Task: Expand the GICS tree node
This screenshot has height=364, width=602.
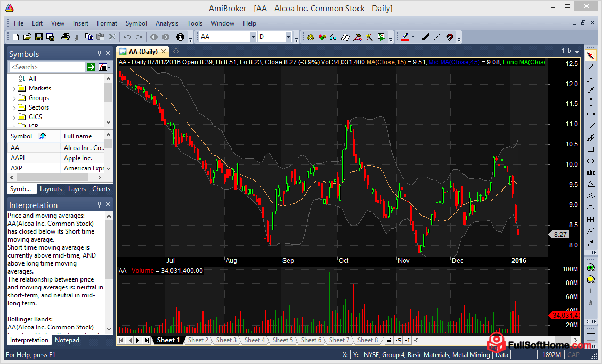Action: tap(14, 118)
